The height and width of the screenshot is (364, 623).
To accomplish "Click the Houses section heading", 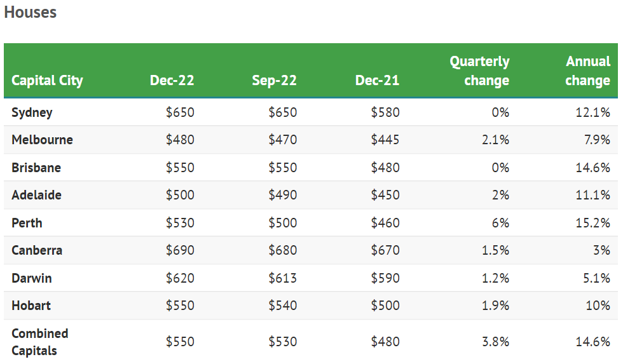I will [30, 13].
